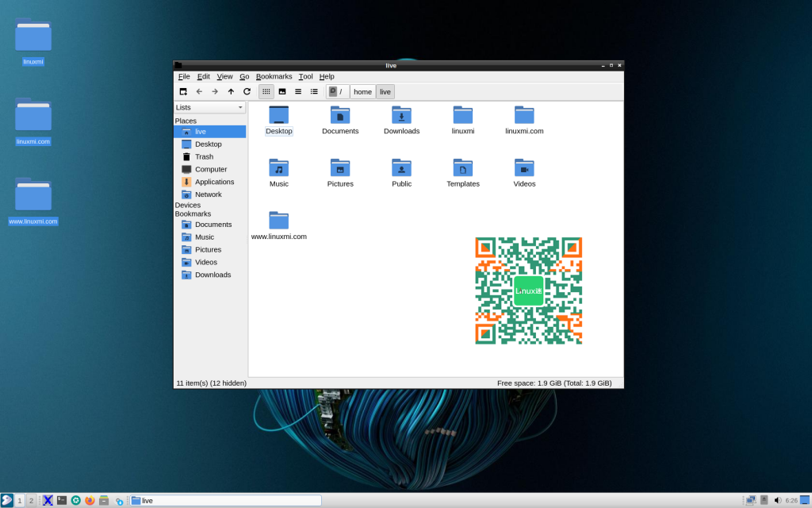Select the Videos folder in file pane
This screenshot has width=812, height=508.
[524, 173]
